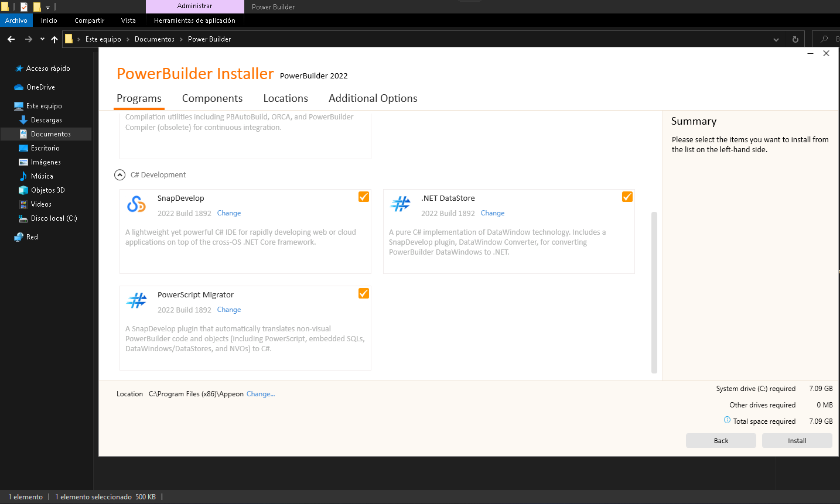
Task: Click the back arrow in Explorer
Action: tap(11, 39)
